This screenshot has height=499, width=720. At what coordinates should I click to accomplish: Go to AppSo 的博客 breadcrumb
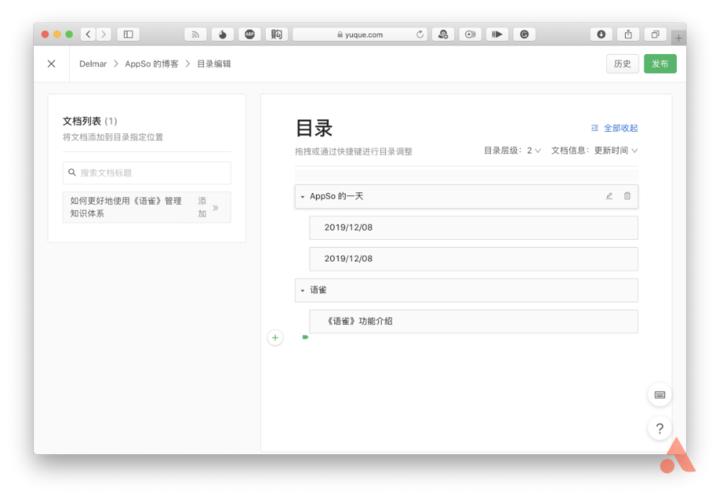pos(152,64)
